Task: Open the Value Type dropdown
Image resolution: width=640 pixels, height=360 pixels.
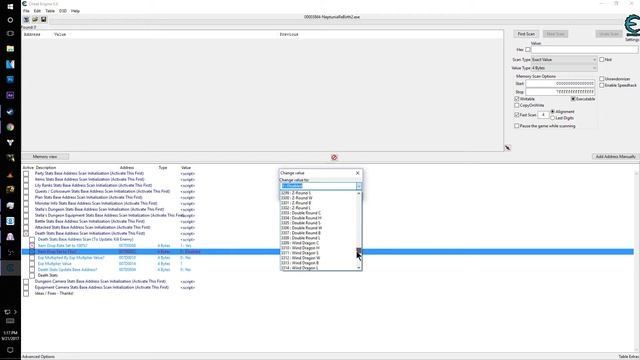Action: [564, 68]
